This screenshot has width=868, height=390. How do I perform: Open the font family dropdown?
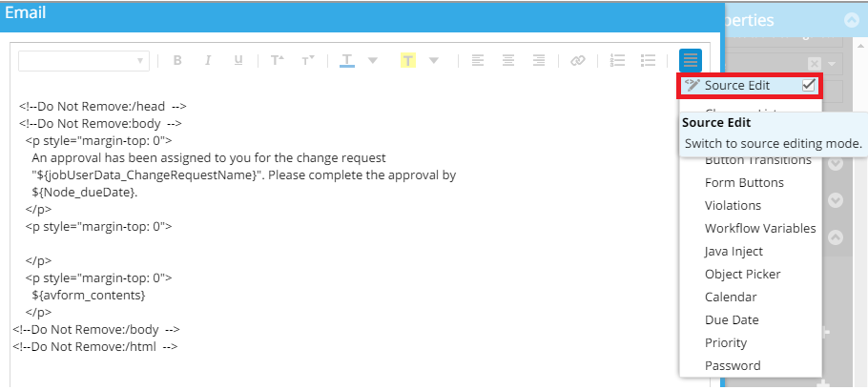(83, 60)
